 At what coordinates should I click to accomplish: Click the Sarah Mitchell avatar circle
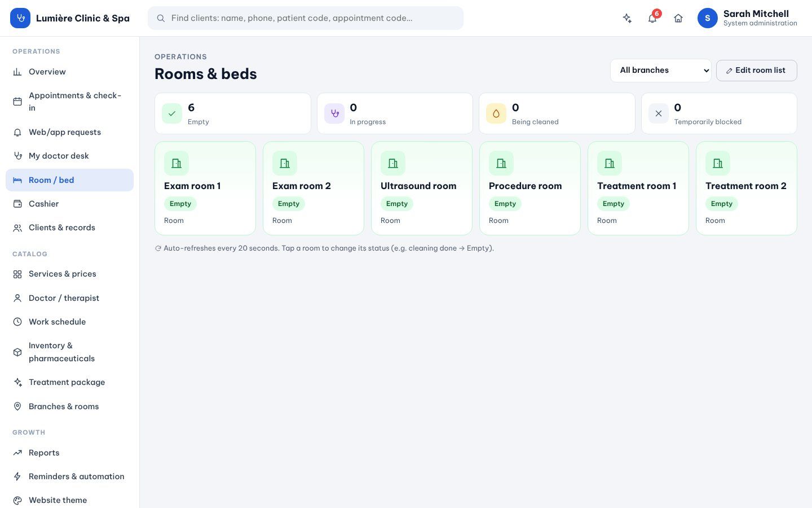coord(708,18)
